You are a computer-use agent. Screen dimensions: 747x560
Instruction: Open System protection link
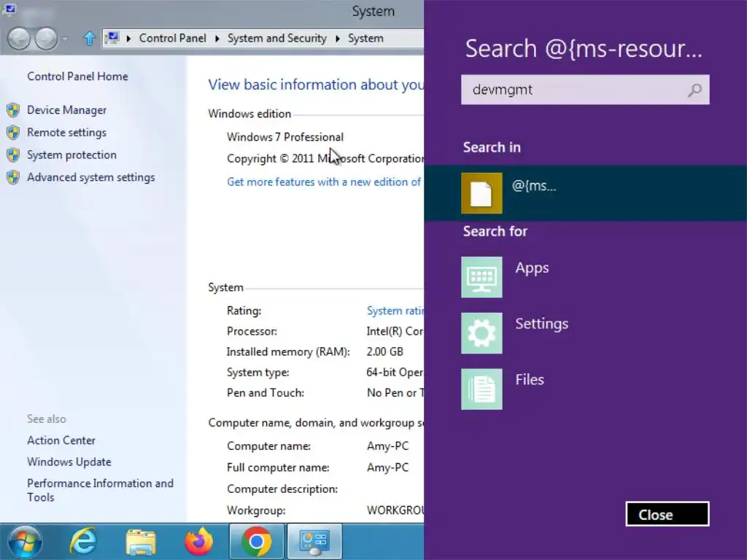click(71, 155)
